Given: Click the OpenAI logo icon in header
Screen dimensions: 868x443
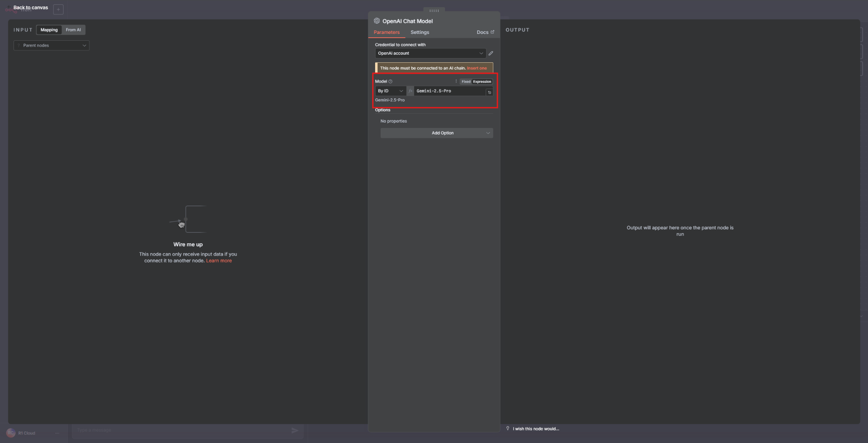Looking at the screenshot, I should click(377, 21).
